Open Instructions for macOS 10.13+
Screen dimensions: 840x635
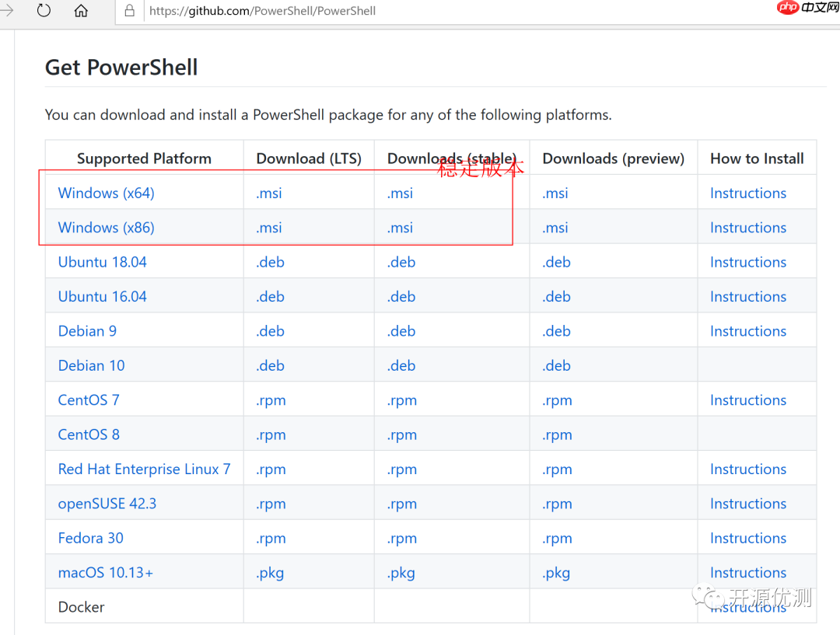click(747, 573)
